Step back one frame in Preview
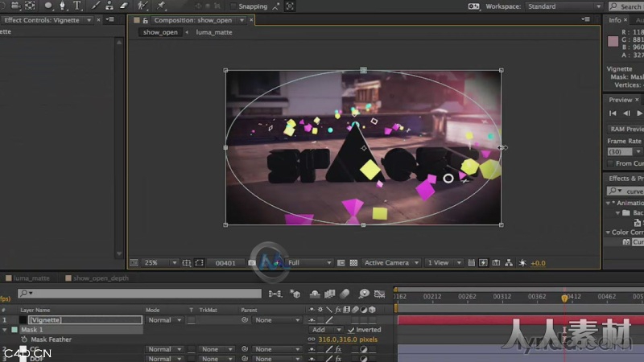 626,113
